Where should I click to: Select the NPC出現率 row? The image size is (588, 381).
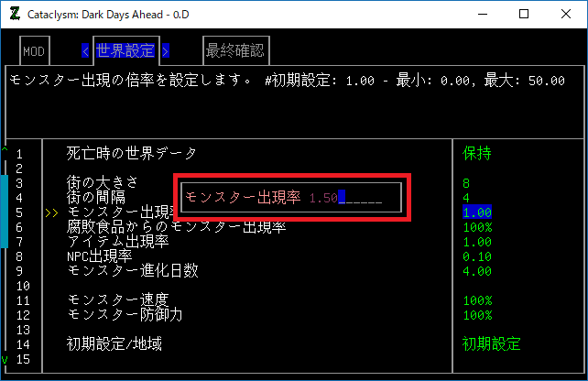tap(100, 256)
